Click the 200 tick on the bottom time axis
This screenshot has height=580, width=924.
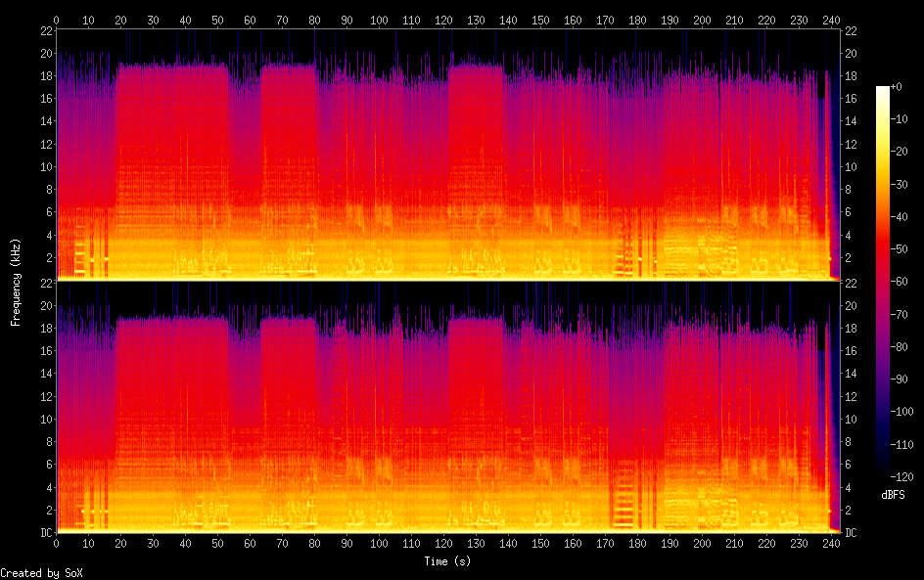702,543
